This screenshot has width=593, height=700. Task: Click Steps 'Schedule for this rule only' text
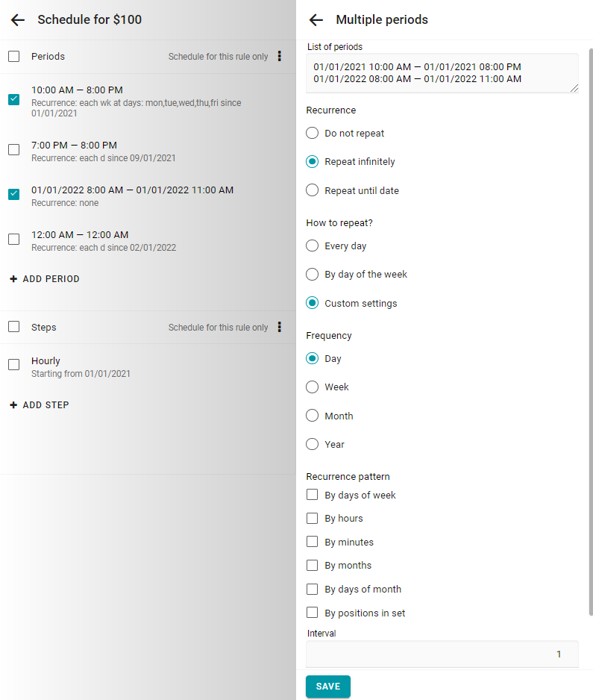coord(219,328)
